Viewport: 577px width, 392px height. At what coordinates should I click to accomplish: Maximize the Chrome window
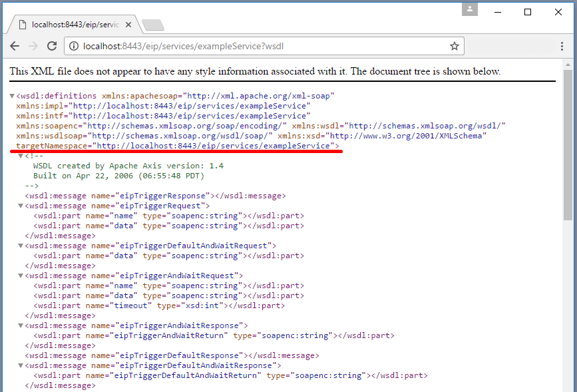[x=528, y=12]
